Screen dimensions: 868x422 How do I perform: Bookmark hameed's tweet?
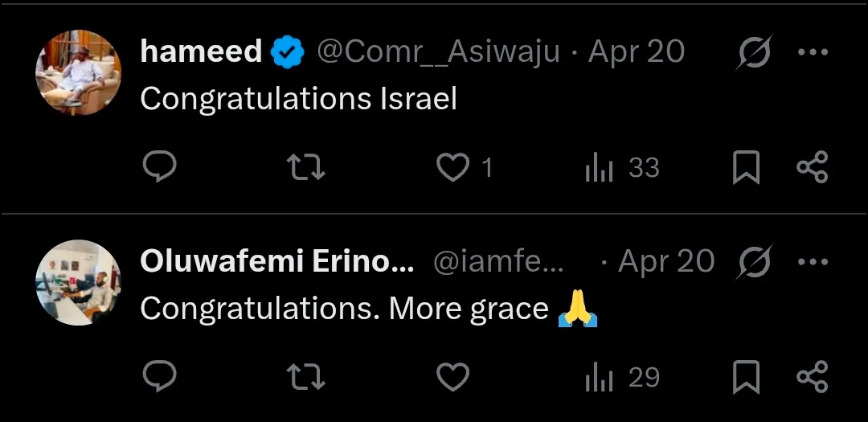746,168
